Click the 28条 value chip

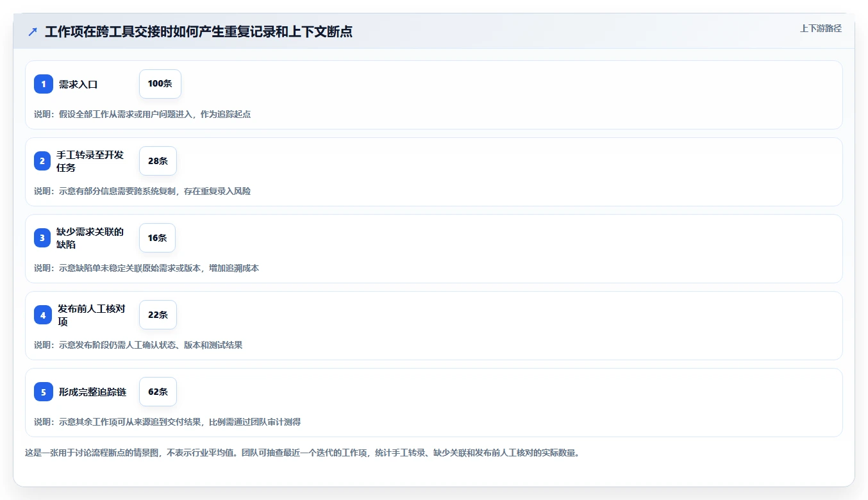(x=158, y=161)
